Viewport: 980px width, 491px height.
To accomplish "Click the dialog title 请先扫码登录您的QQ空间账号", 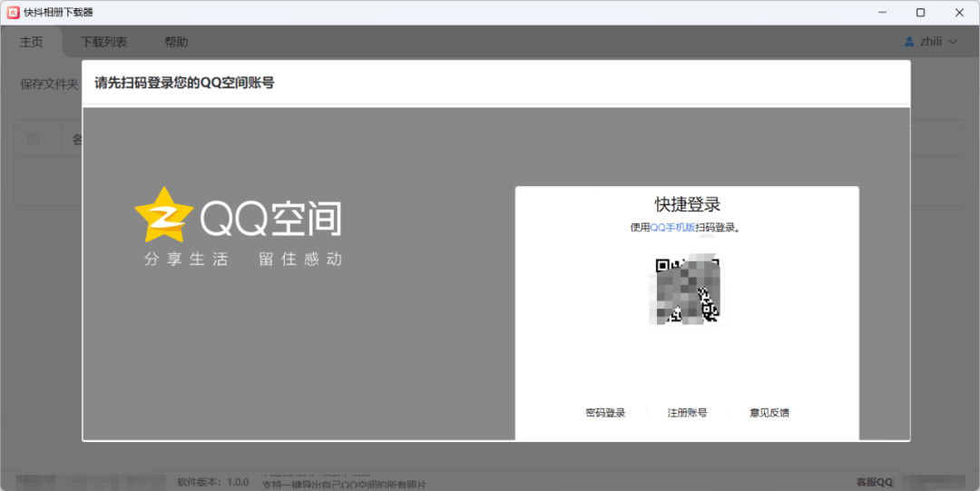I will [184, 83].
